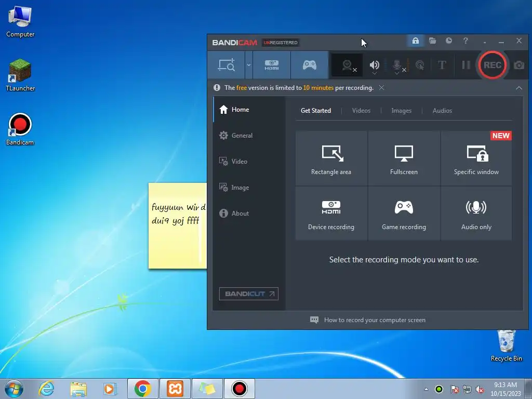
Task: Click the lock icon in title bar
Action: pyautogui.click(x=415, y=41)
